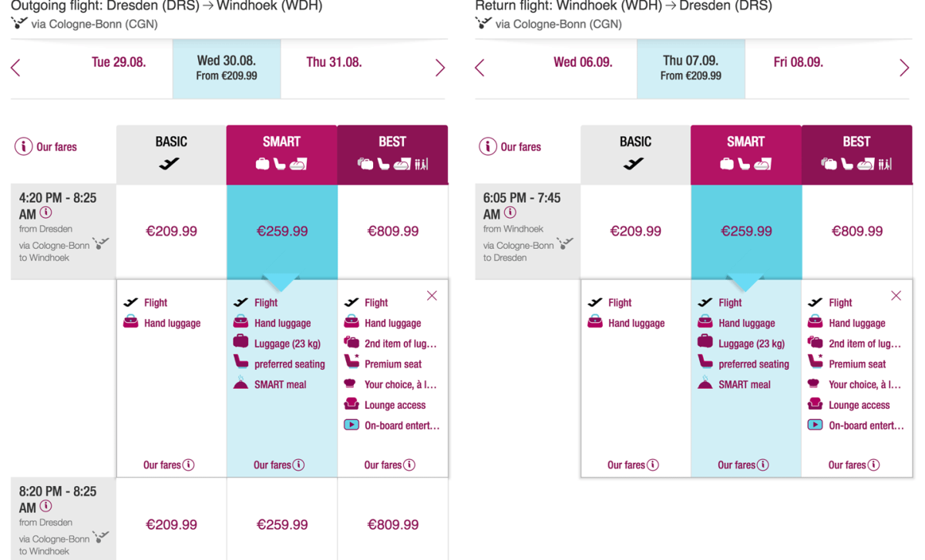Show later return dates with right arrow
This screenshot has height=560, width=925.
click(x=904, y=68)
